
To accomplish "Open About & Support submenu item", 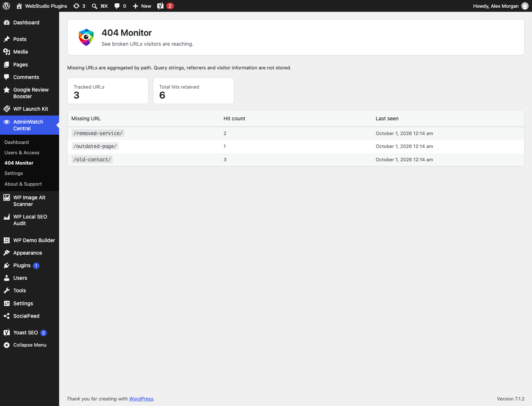I will click(x=23, y=184).
